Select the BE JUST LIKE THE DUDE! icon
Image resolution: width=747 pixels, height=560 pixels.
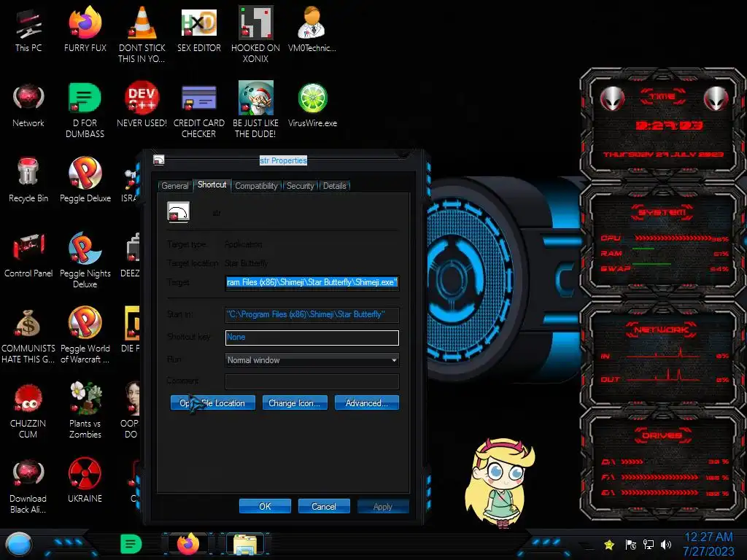click(255, 109)
